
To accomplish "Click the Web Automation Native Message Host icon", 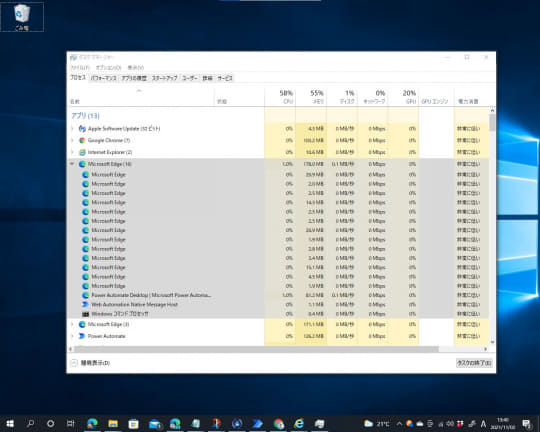I will pos(85,305).
